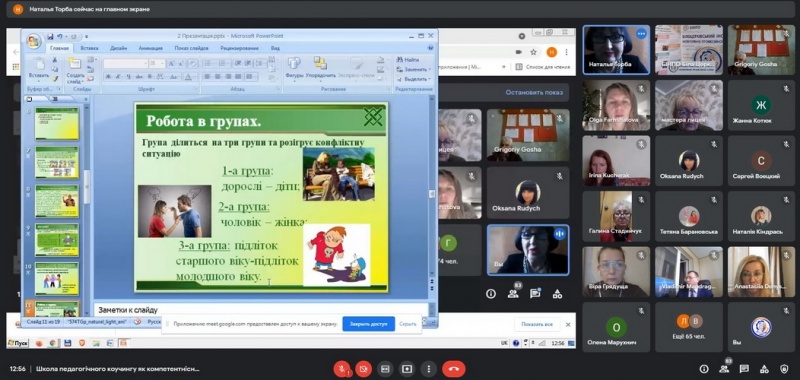Click Present now screen-share icon
Image resolution: width=800 pixels, height=380 pixels.
tap(407, 369)
